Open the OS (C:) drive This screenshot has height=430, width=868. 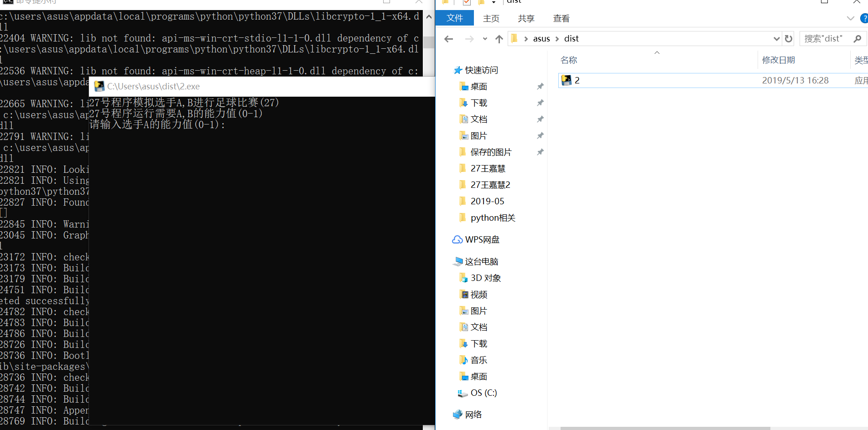(x=483, y=393)
